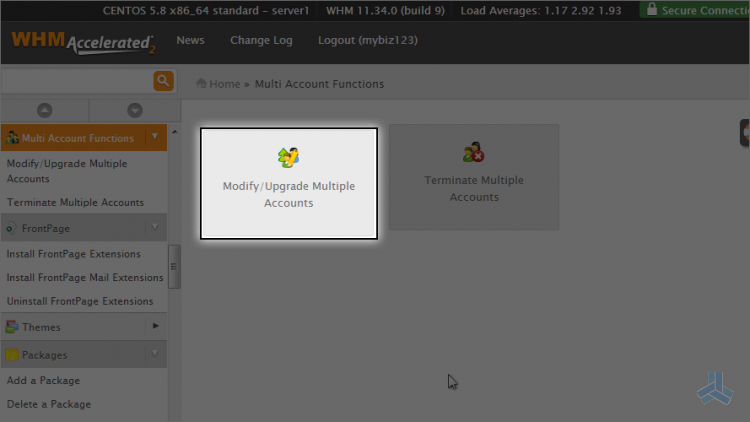Select the Packages section header label
This screenshot has height=422, width=750.
[44, 355]
